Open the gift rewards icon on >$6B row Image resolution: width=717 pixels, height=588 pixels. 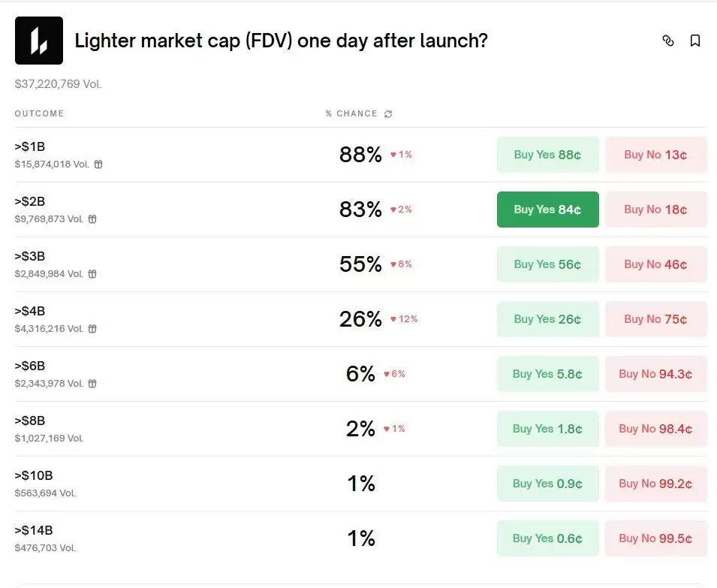(92, 384)
